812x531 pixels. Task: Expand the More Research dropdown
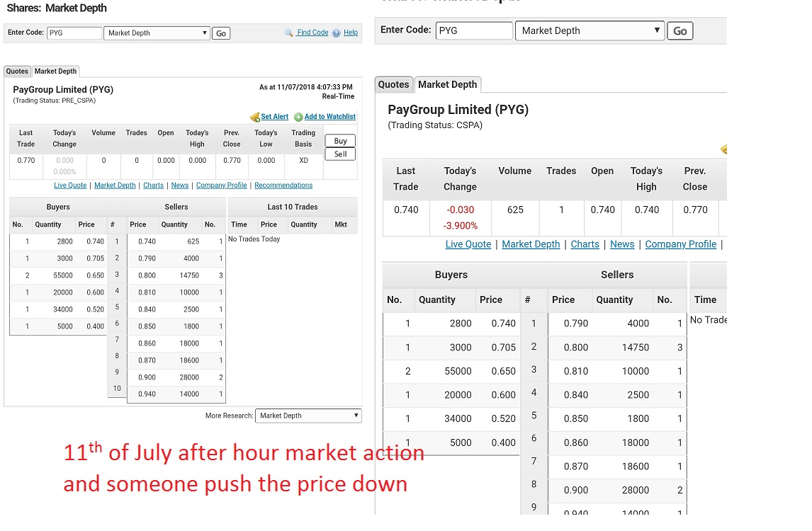click(x=308, y=416)
